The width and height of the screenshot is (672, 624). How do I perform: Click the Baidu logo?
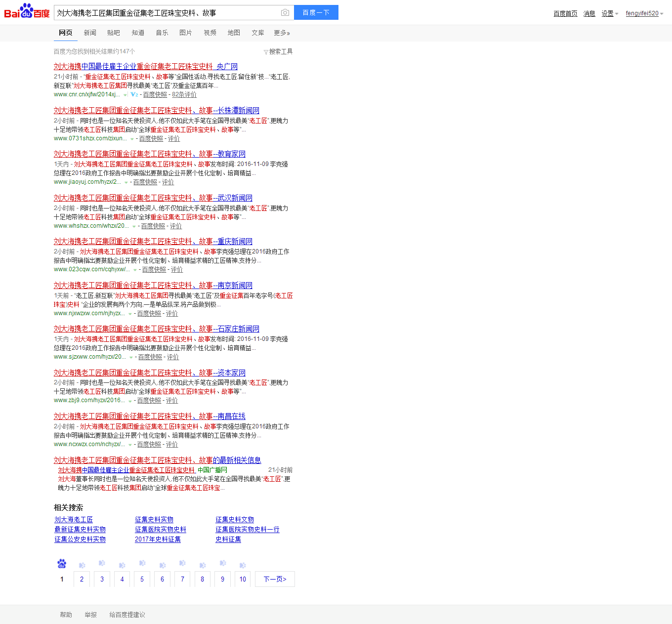[27, 11]
